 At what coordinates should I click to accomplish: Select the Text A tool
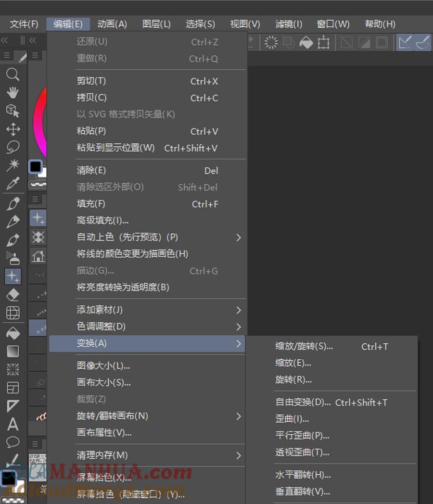coord(13,424)
